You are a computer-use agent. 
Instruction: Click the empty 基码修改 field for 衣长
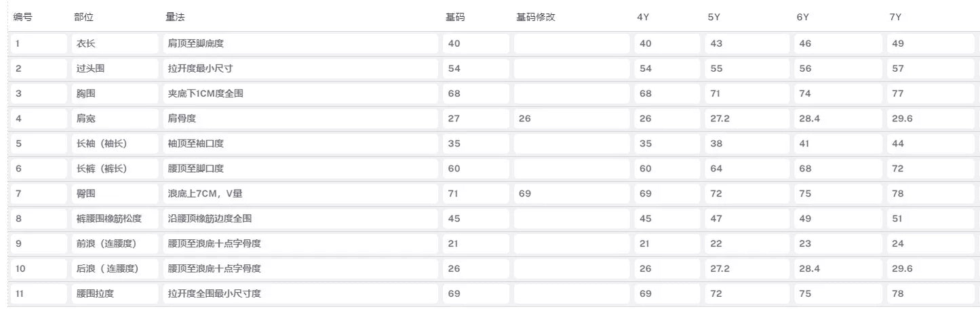571,43
